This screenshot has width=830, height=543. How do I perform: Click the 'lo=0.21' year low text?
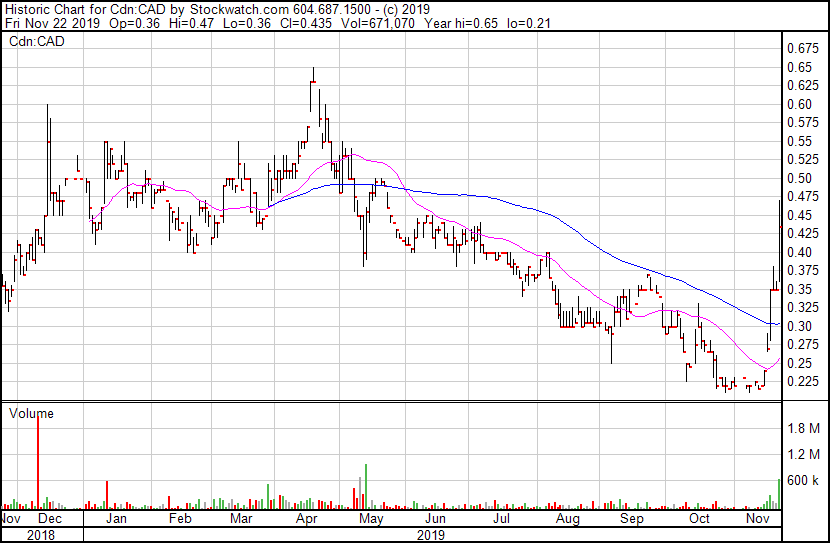[528, 23]
